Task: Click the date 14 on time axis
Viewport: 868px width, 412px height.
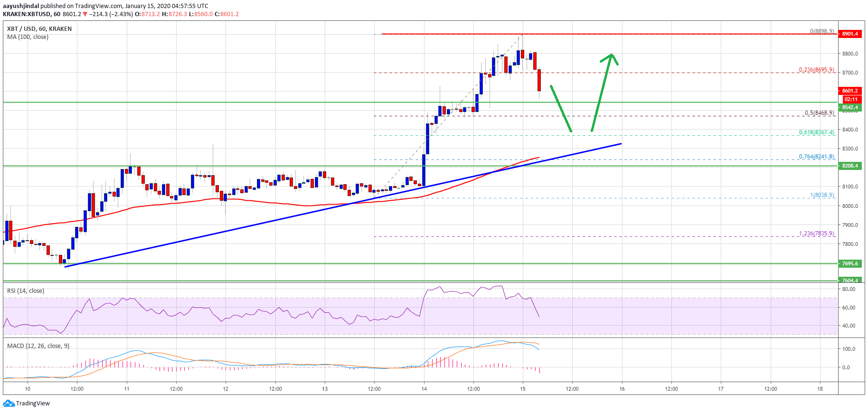Action: (x=424, y=389)
